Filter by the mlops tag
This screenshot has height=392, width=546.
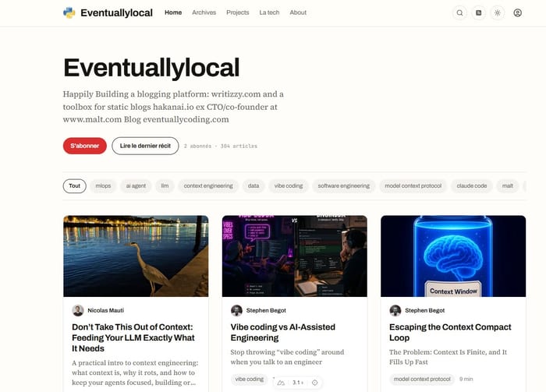(103, 186)
